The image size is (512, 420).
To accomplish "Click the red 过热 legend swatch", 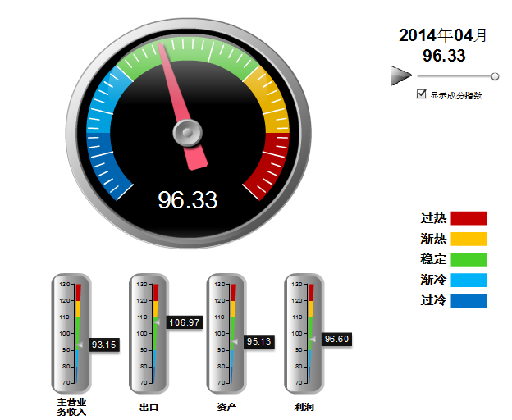I will click(469, 218).
